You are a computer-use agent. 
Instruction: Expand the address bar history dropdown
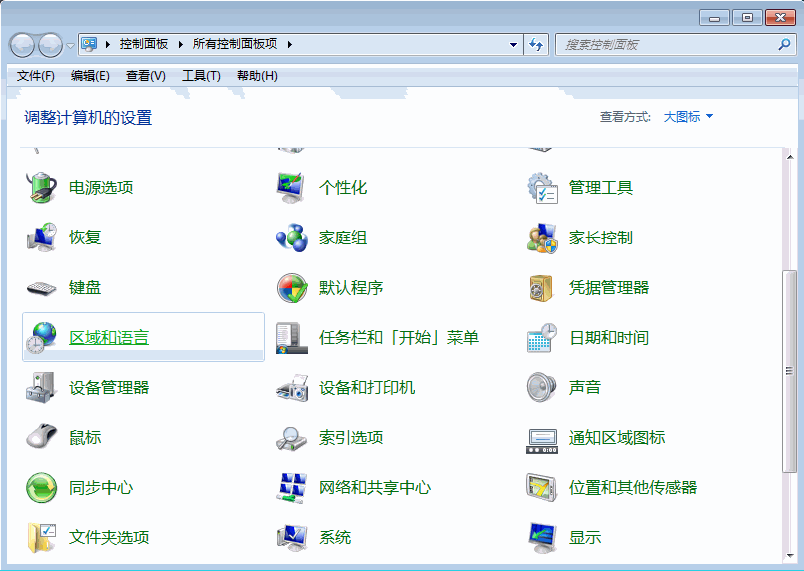coord(513,45)
